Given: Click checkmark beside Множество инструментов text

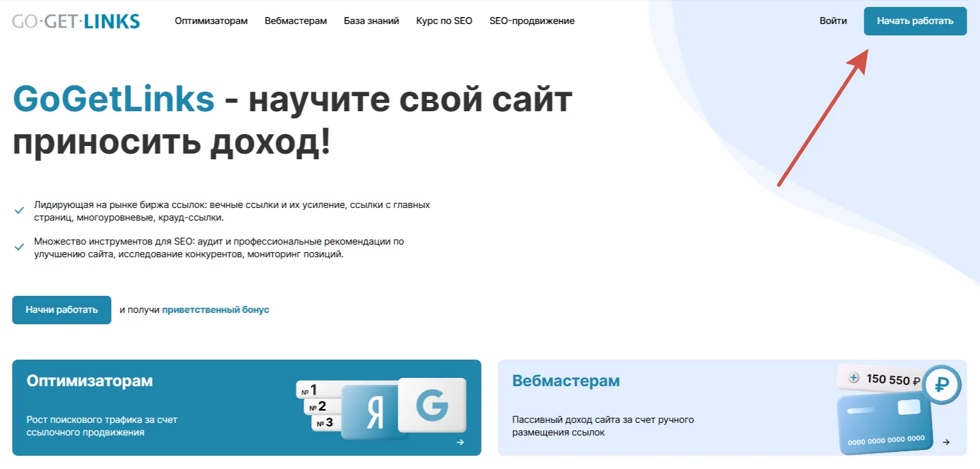Looking at the screenshot, I should pyautogui.click(x=19, y=247).
